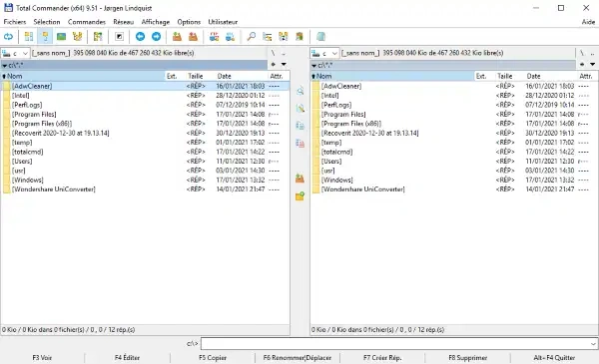Click the New folder icon in middle bar
Image resolution: width=599 pixels, height=364 pixels.
(x=300, y=196)
